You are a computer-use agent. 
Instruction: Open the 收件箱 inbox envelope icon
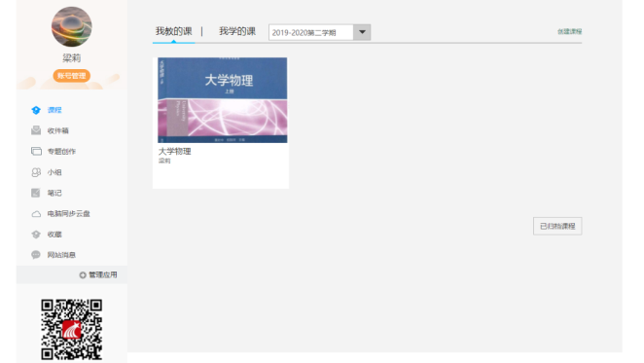click(x=36, y=130)
